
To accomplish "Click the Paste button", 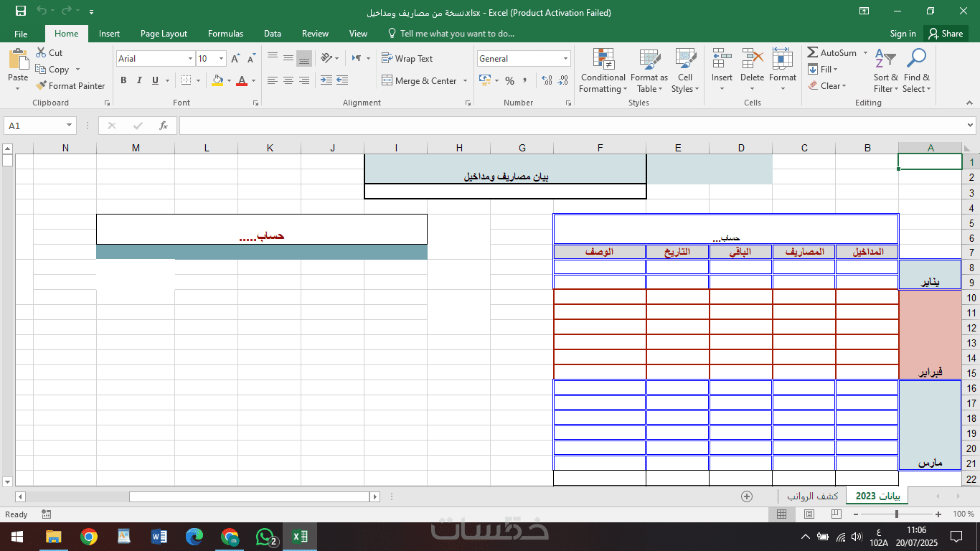I will (18, 70).
